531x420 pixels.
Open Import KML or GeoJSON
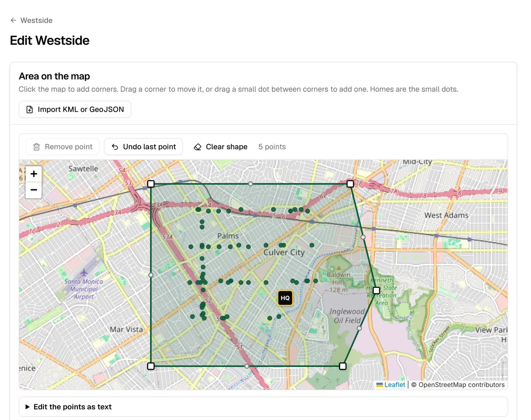click(x=75, y=110)
